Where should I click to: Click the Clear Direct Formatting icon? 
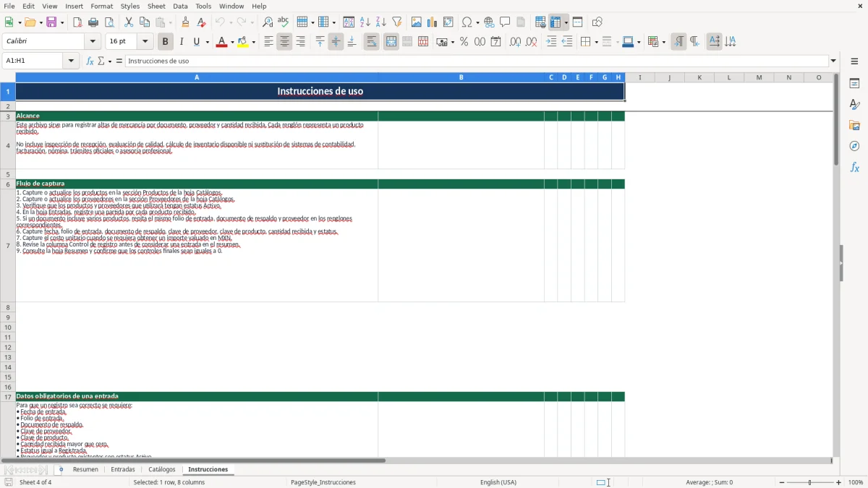point(201,22)
